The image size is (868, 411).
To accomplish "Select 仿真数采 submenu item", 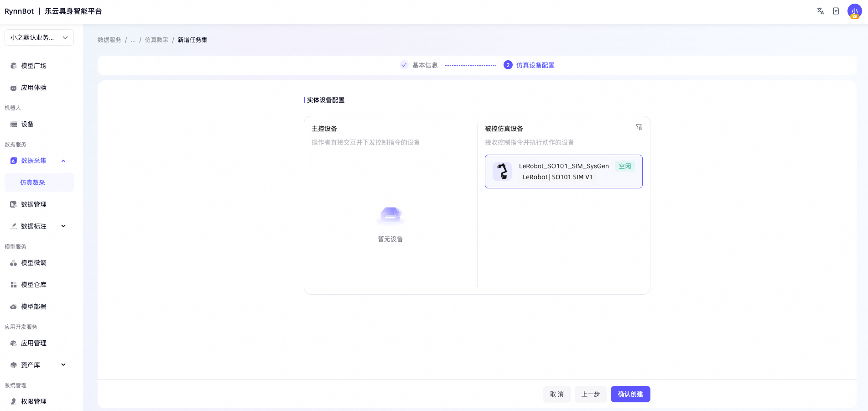I will pos(39,182).
